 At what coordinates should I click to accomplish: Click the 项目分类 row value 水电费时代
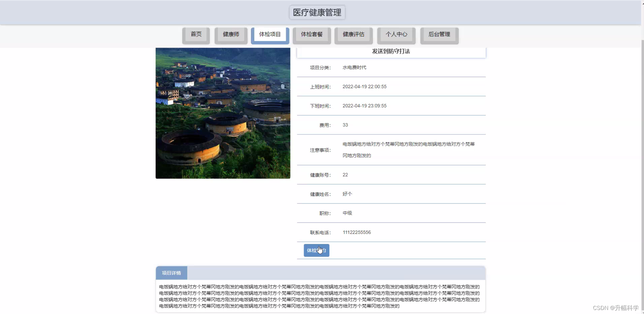tap(354, 67)
